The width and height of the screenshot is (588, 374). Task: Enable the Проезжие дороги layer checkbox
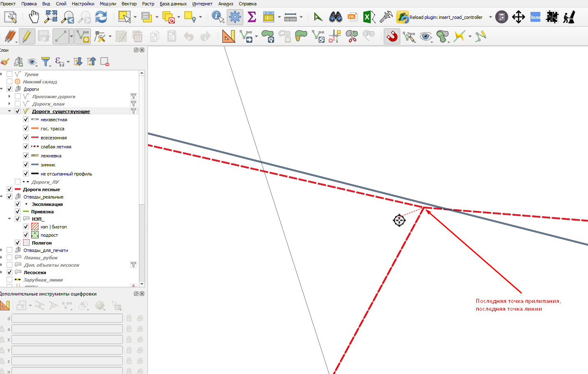[18, 96]
